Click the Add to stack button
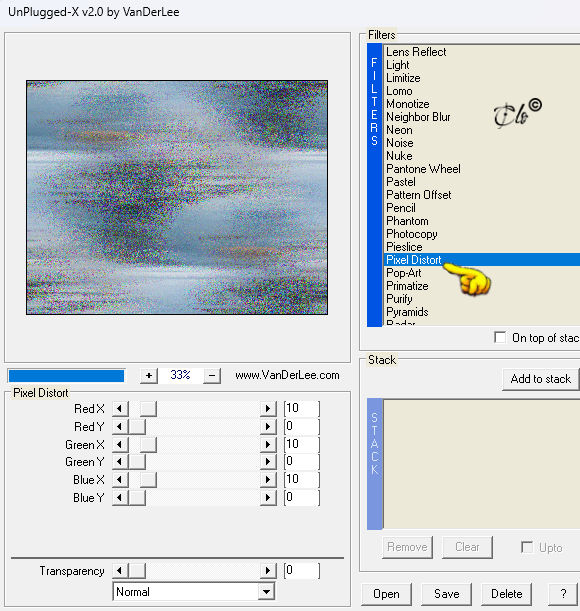The image size is (580, 611). [x=541, y=379]
